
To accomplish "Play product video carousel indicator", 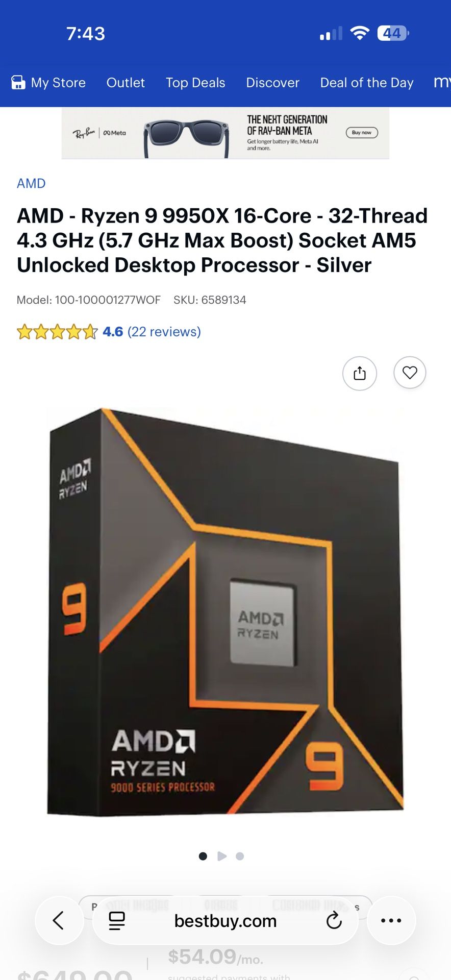I will [222, 856].
